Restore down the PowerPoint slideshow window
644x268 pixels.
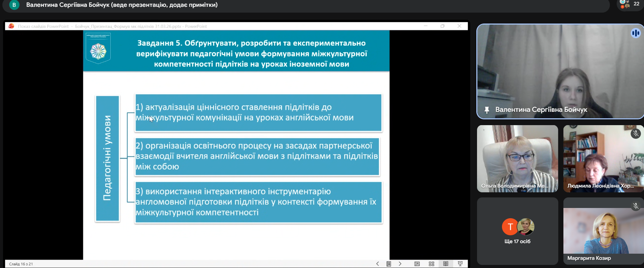[x=443, y=26]
